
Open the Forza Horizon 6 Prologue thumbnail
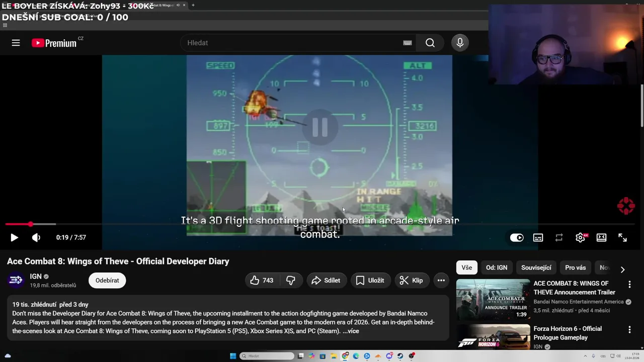[493, 337]
